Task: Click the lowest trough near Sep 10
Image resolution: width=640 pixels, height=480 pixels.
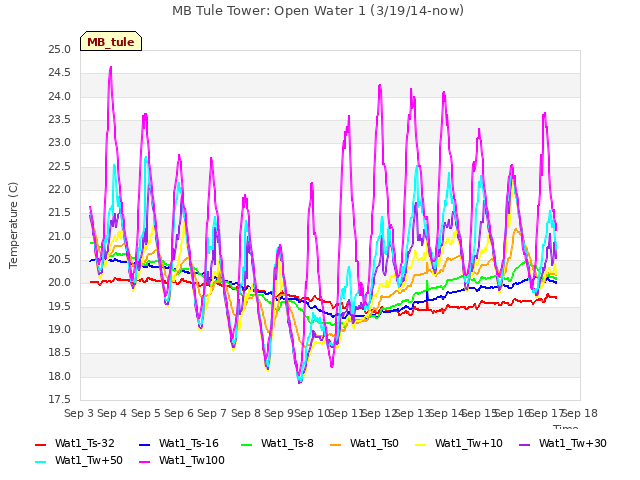Action: click(300, 382)
